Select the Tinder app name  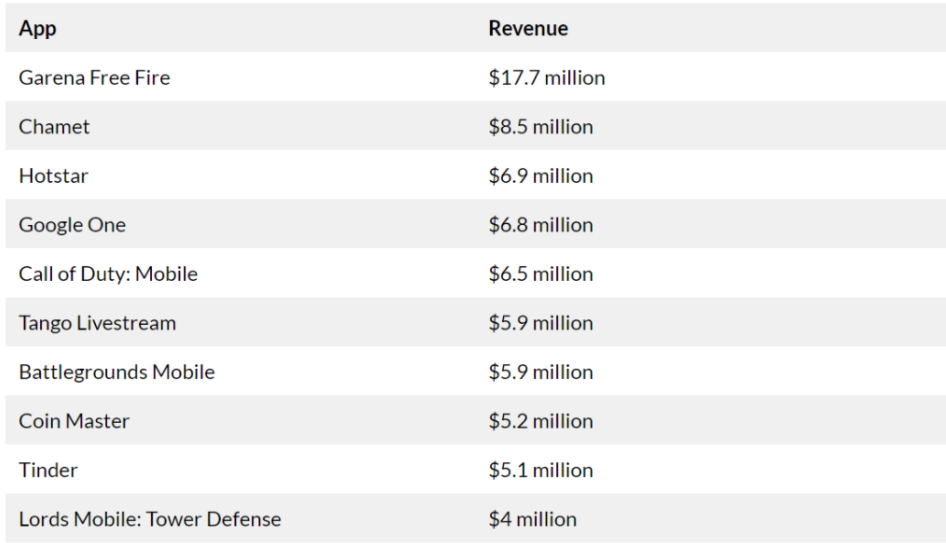pyautogui.click(x=48, y=469)
